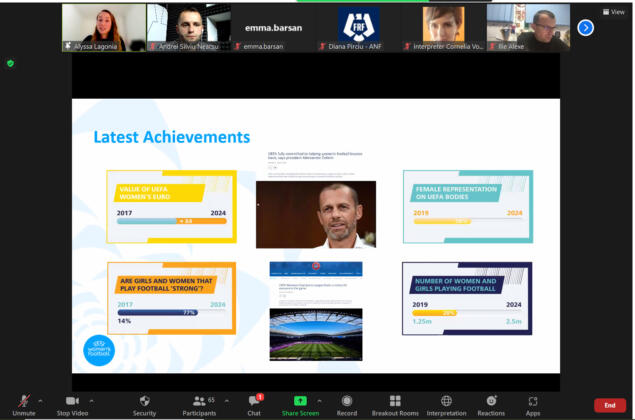The image size is (635, 420).
Task: Click Female Representation on UEFA Bodies card
Action: (468, 207)
